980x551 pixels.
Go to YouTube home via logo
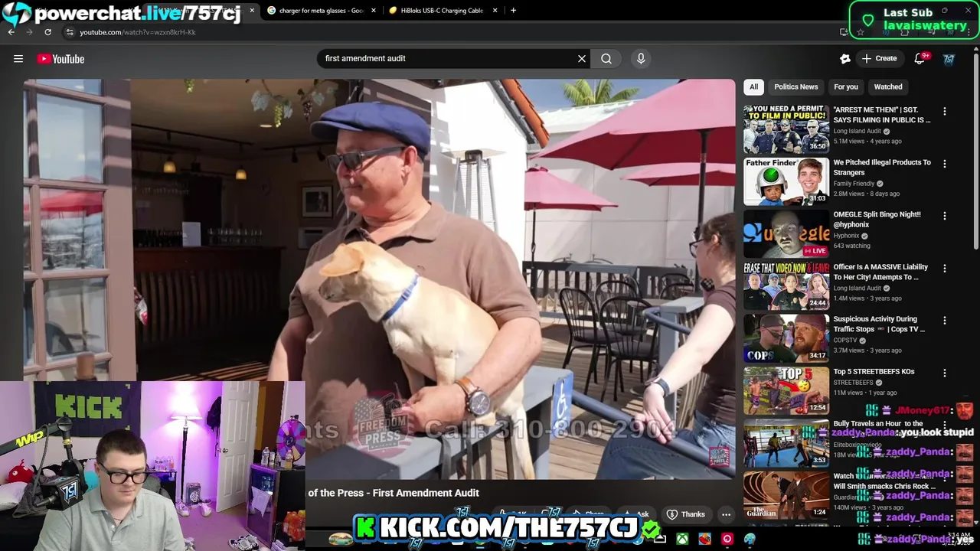tap(60, 59)
